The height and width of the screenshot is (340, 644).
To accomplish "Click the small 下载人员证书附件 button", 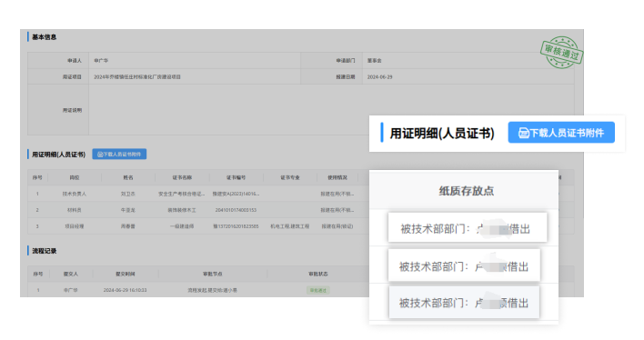I will click(119, 154).
